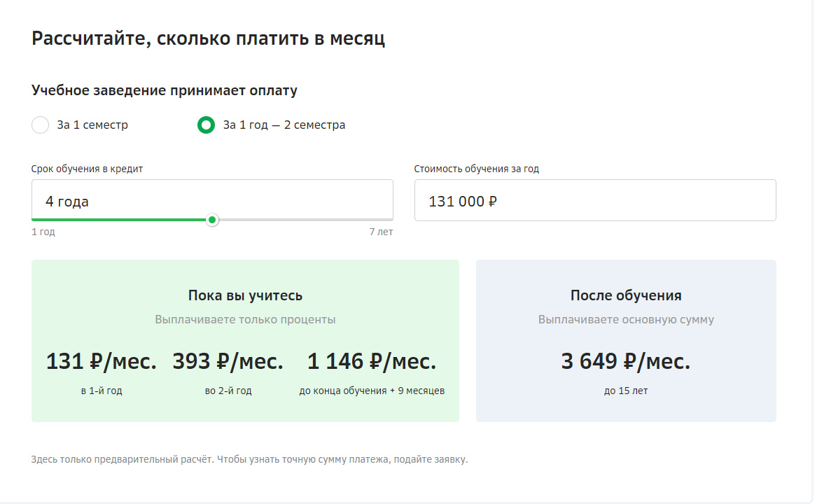Choose the "За 1 год — 2 семестра" option
Screen dimensions: 817x504
[206, 125]
